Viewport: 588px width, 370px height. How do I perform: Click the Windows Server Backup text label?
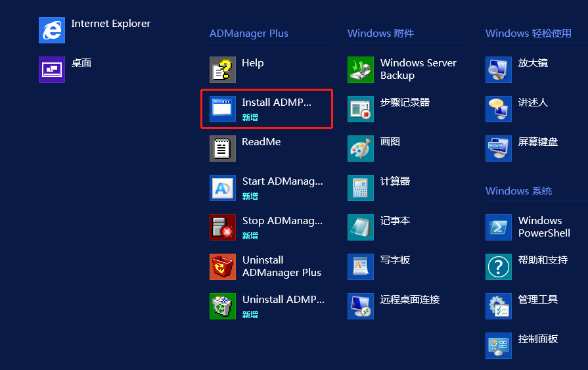pyautogui.click(x=418, y=69)
